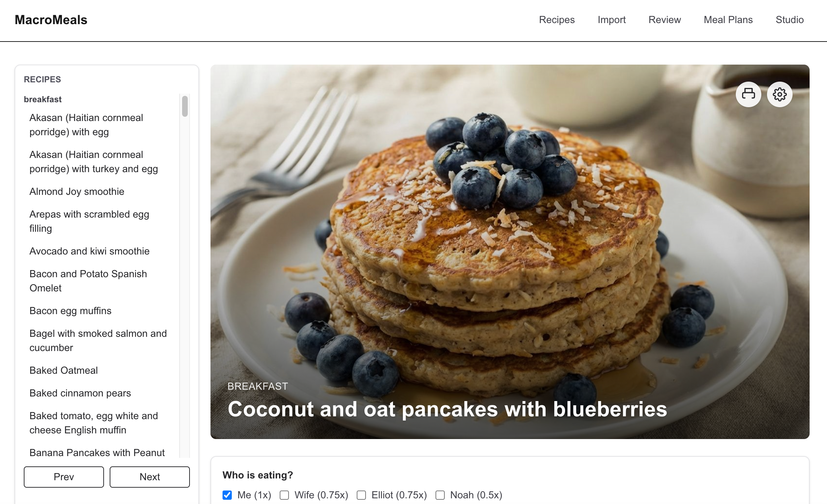Choose Bacon egg muffins from the list
827x504 pixels.
(x=70, y=311)
